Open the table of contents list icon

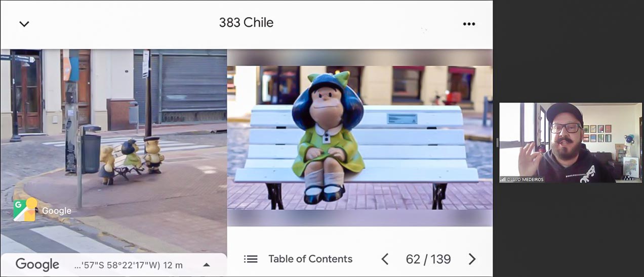(x=251, y=259)
